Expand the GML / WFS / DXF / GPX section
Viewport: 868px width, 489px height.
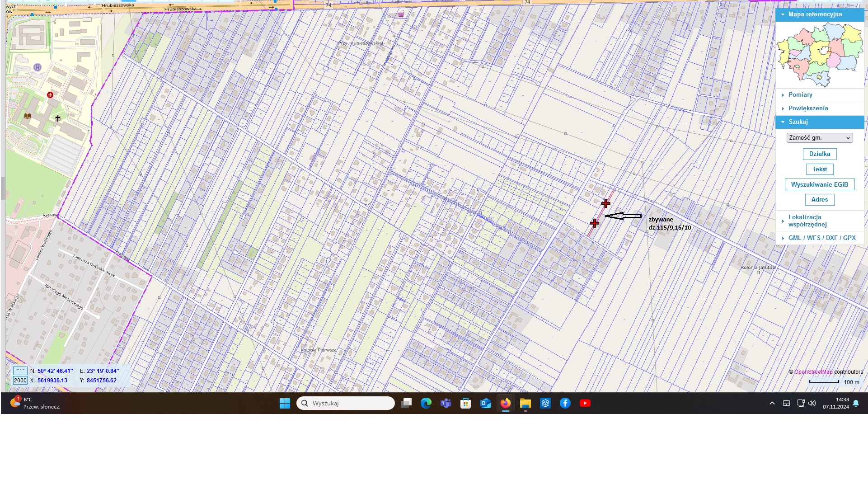[x=821, y=238]
